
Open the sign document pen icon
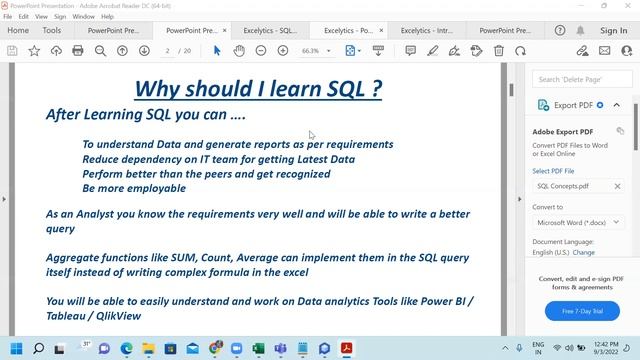coord(454,51)
